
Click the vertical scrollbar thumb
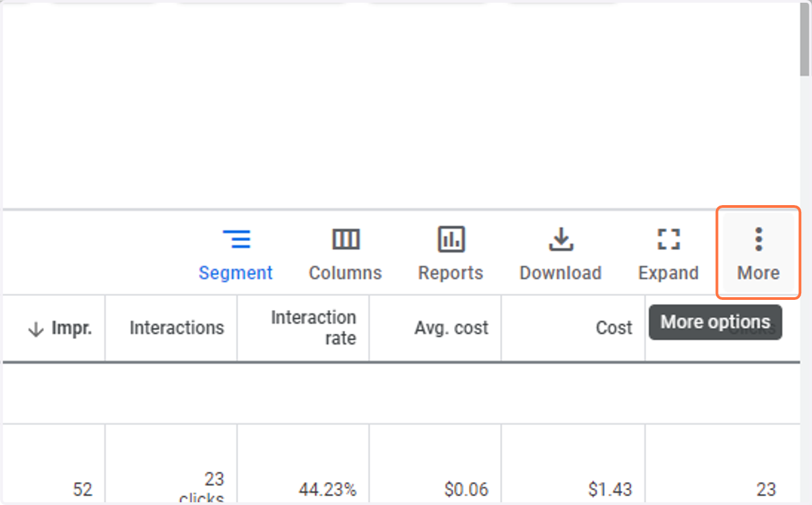805,39
